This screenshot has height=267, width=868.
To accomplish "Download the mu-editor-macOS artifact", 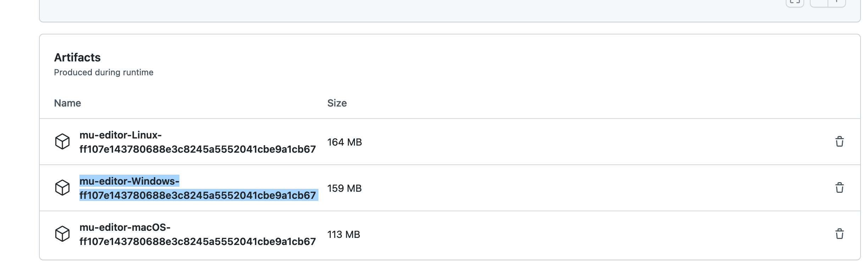I will (197, 234).
